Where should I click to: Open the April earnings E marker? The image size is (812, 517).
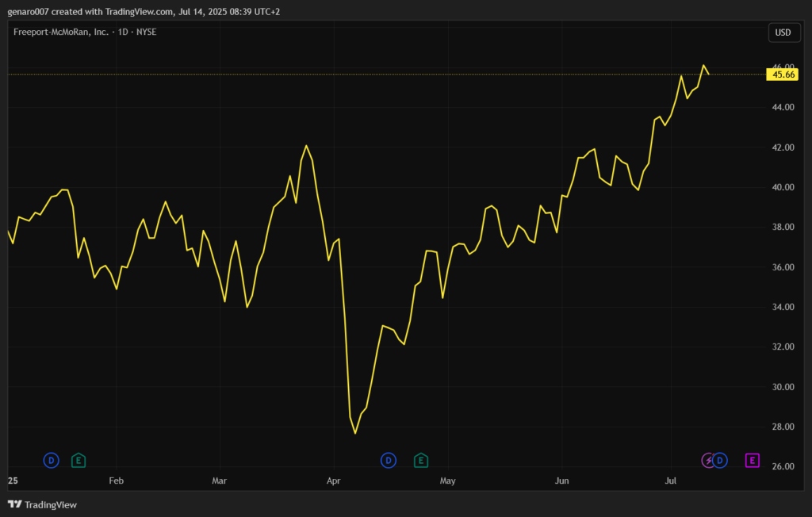[421, 460]
